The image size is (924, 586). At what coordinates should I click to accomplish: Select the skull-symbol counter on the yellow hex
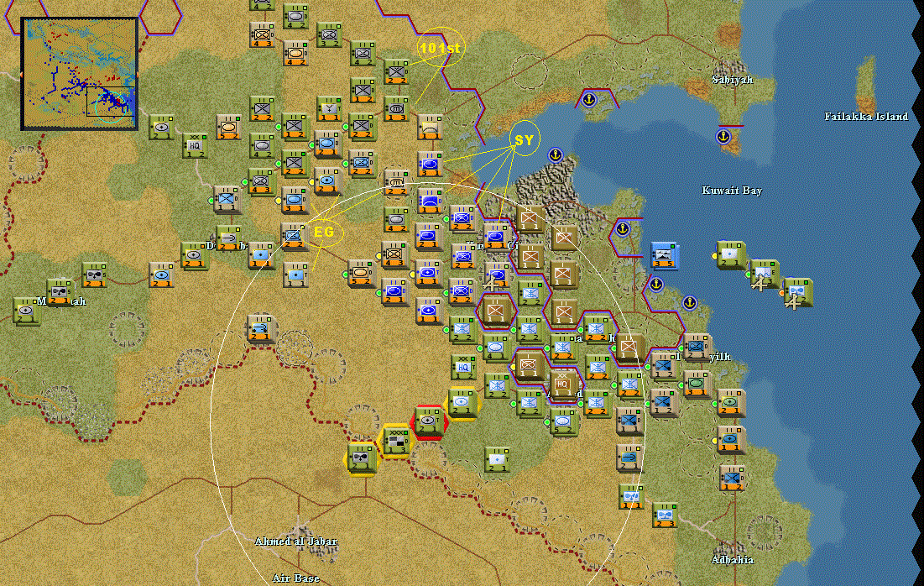tap(361, 458)
